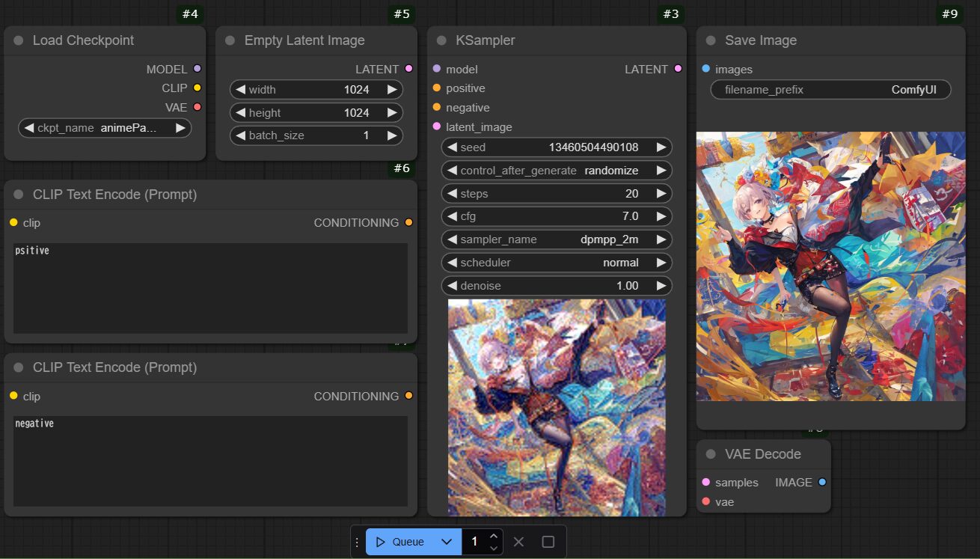Click the X cancel icon in queue bar
Screen dimensions: 980x559
[519, 542]
